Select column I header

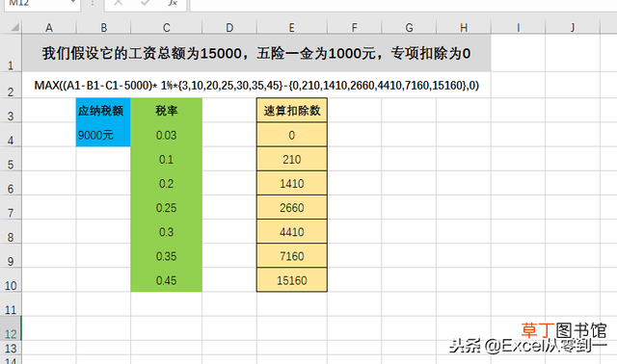click(519, 28)
